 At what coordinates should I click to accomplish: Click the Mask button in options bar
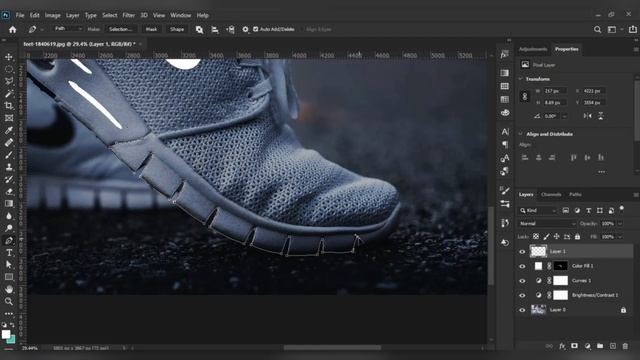pos(151,29)
